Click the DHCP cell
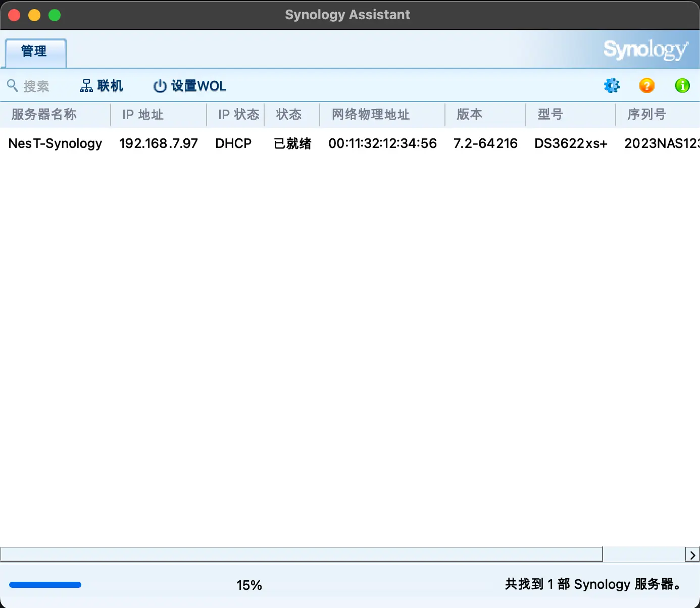 point(233,143)
